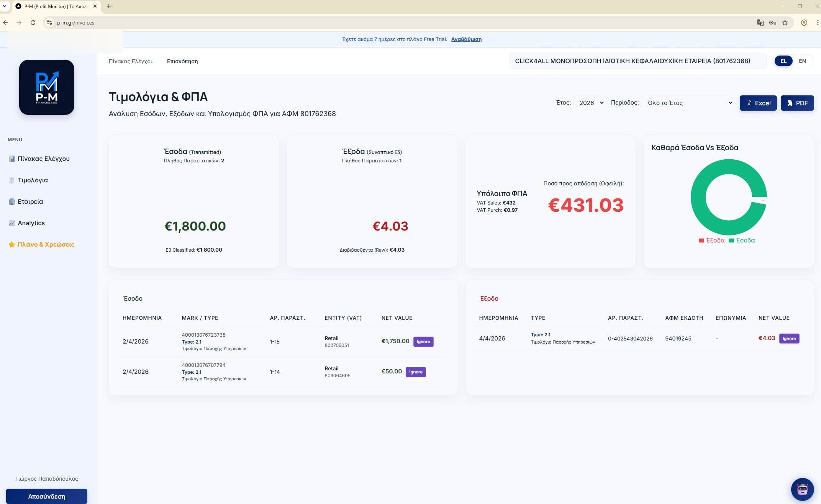Screen dimensions: 821x504
Task: Click the green Έσοδα donut chart segment
Action: [698, 197]
